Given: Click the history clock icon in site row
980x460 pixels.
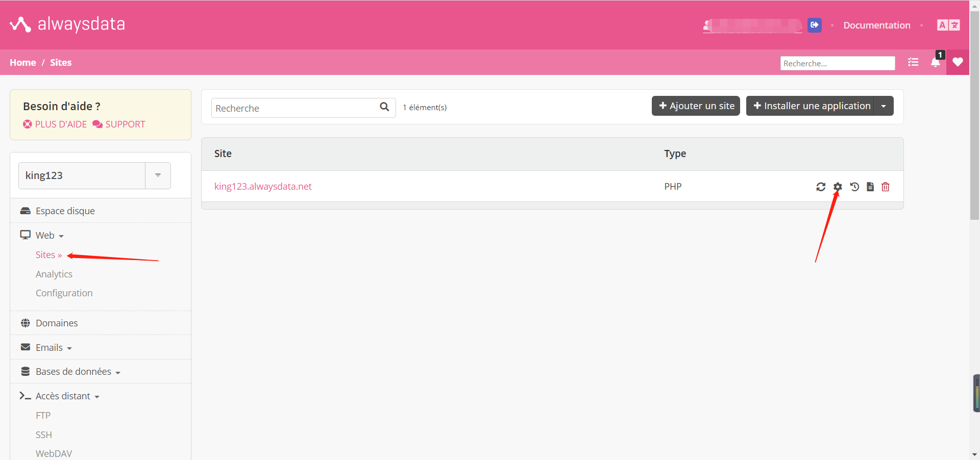Looking at the screenshot, I should 854,187.
